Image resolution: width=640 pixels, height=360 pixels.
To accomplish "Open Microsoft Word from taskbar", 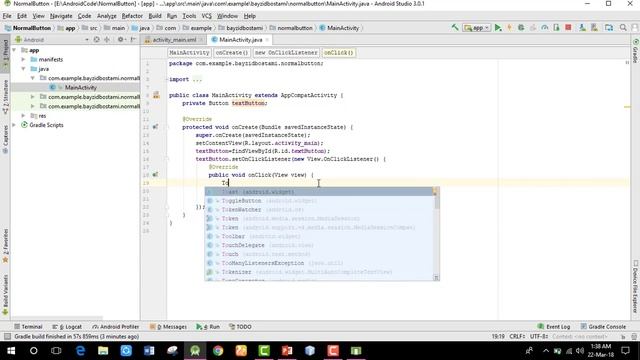I will [x=149, y=351].
